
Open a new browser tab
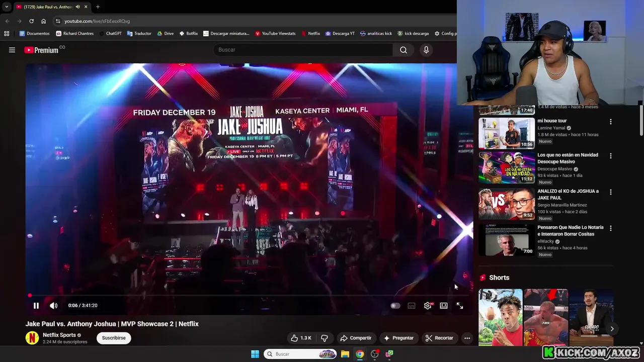point(98,7)
